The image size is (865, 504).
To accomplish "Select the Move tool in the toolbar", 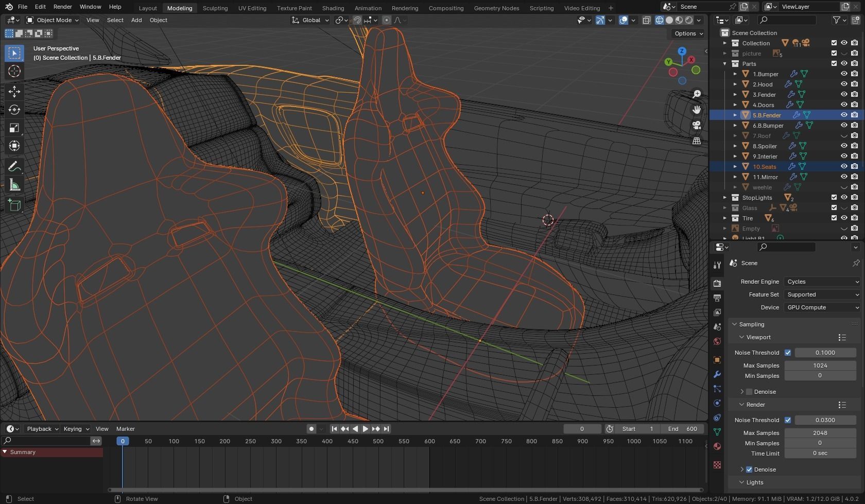I will click(14, 92).
